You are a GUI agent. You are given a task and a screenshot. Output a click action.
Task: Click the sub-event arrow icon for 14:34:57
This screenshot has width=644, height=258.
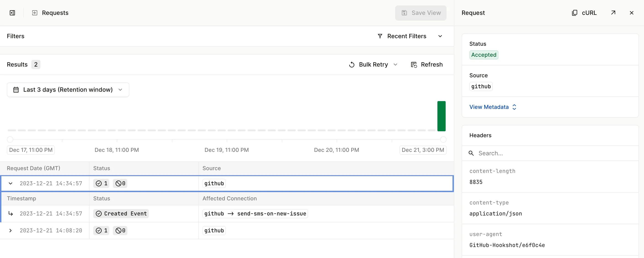(x=11, y=213)
